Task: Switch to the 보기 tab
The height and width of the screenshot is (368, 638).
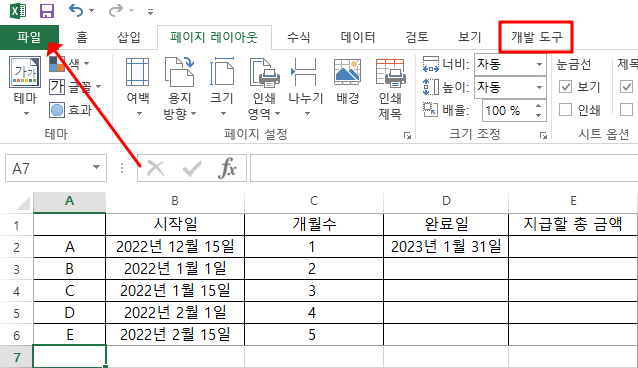Action: click(x=470, y=37)
